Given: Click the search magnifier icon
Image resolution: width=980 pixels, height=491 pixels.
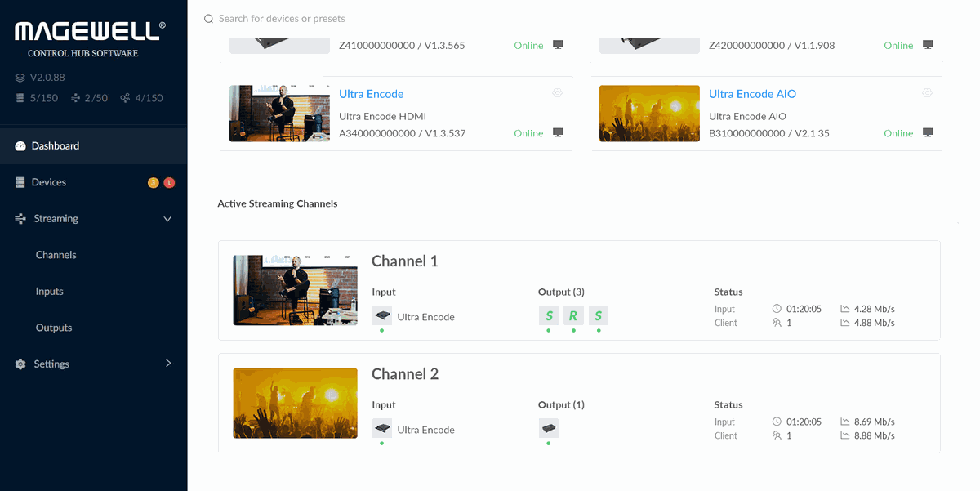Looking at the screenshot, I should tap(208, 19).
